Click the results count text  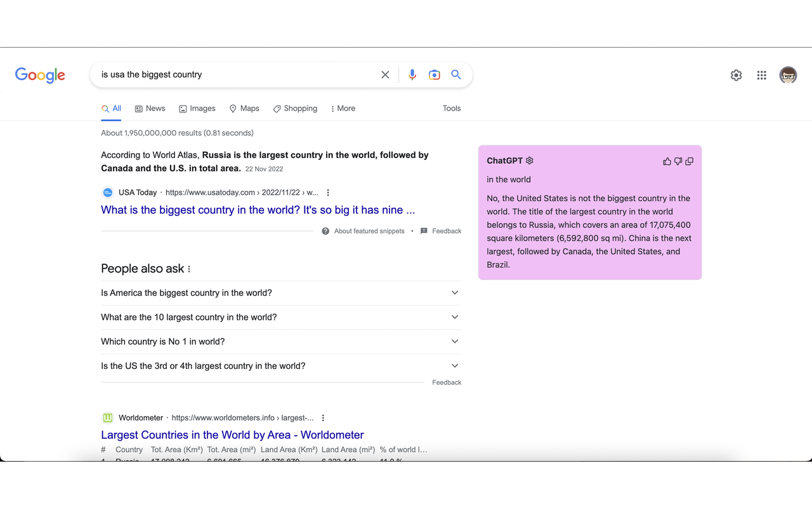(x=177, y=133)
